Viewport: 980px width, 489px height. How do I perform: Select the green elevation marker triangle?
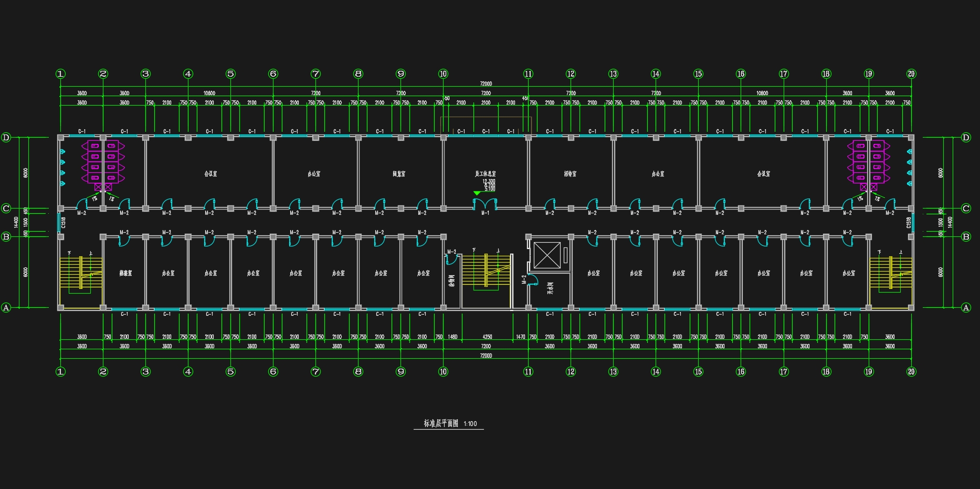(x=477, y=193)
